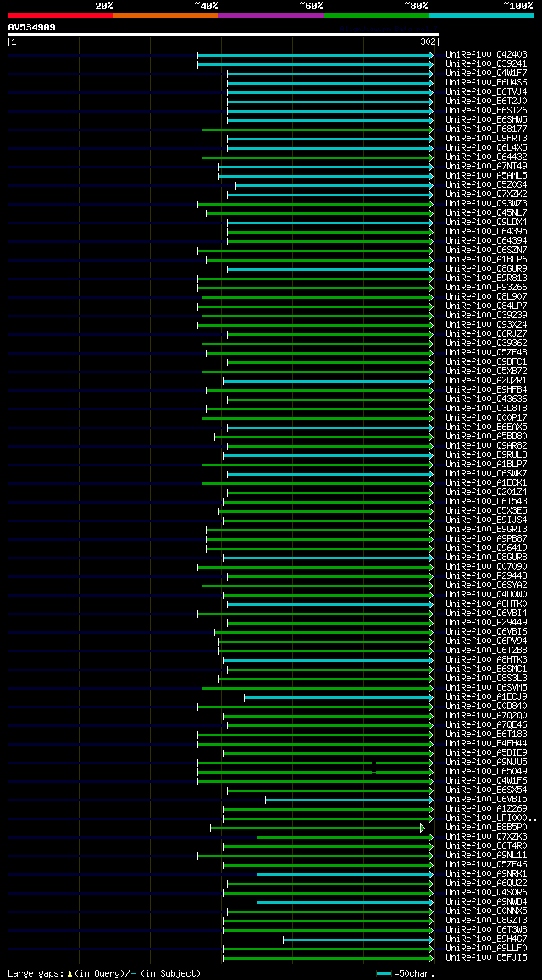Select the UniRef100_Q8GUR8 label
542x980 pixels.
(486, 558)
